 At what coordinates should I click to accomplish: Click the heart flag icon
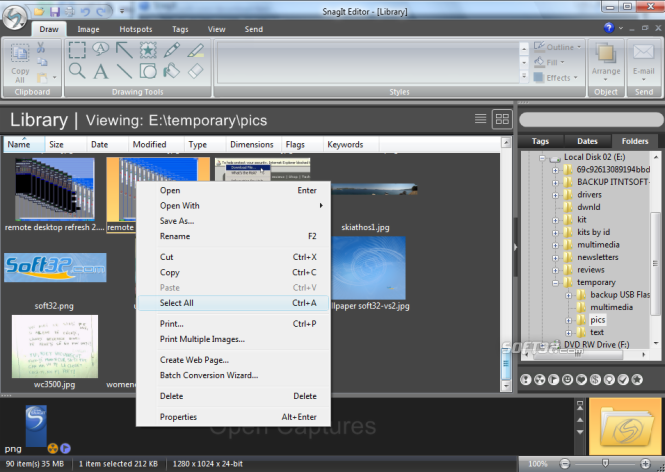(581, 380)
